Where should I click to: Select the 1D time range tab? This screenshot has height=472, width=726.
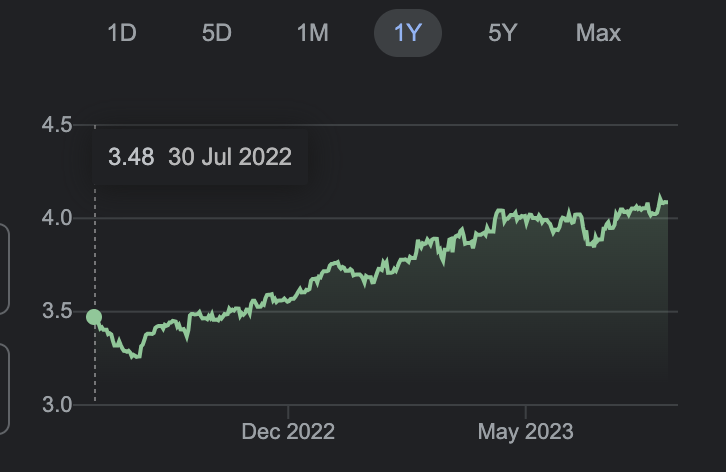pos(122,33)
